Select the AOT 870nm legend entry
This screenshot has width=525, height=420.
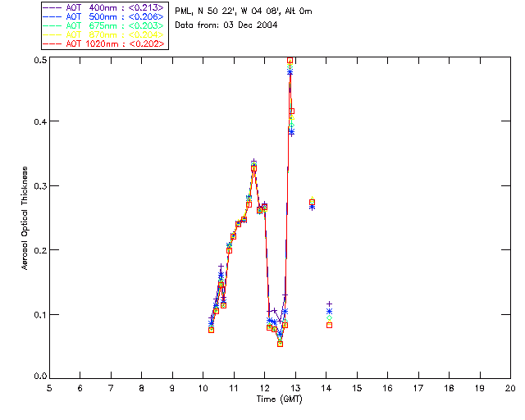coord(104,34)
